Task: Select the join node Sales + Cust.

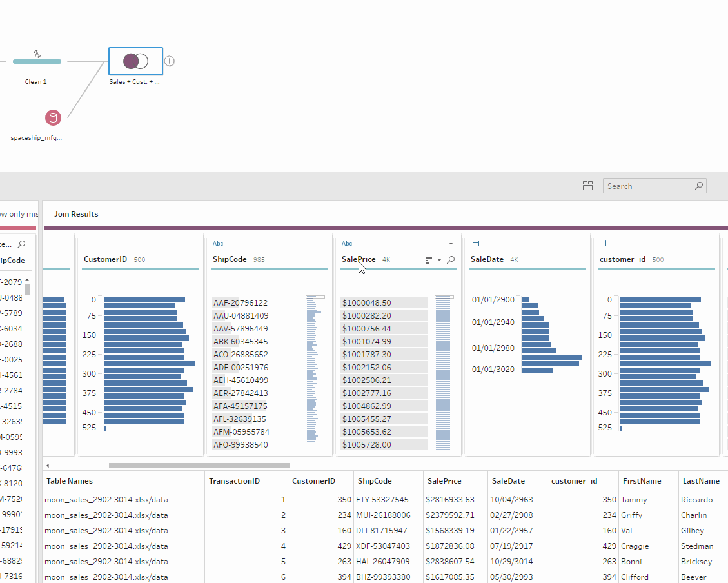Action: [x=135, y=60]
